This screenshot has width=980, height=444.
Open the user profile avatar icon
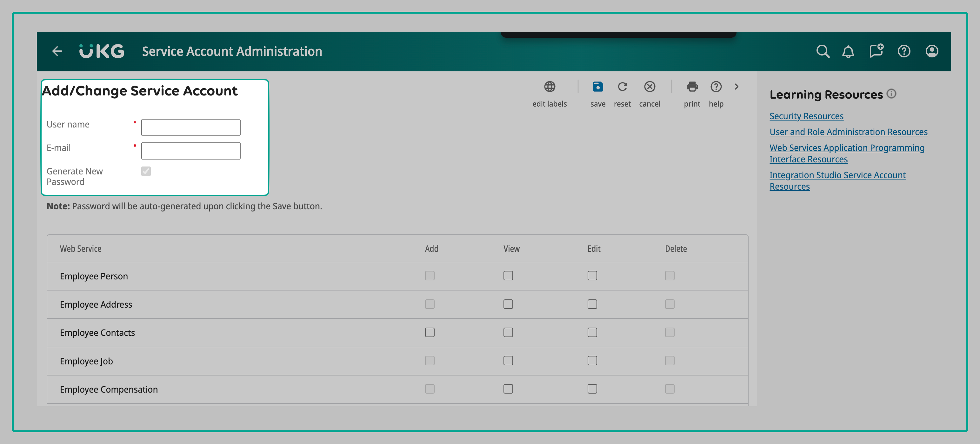pyautogui.click(x=932, y=51)
